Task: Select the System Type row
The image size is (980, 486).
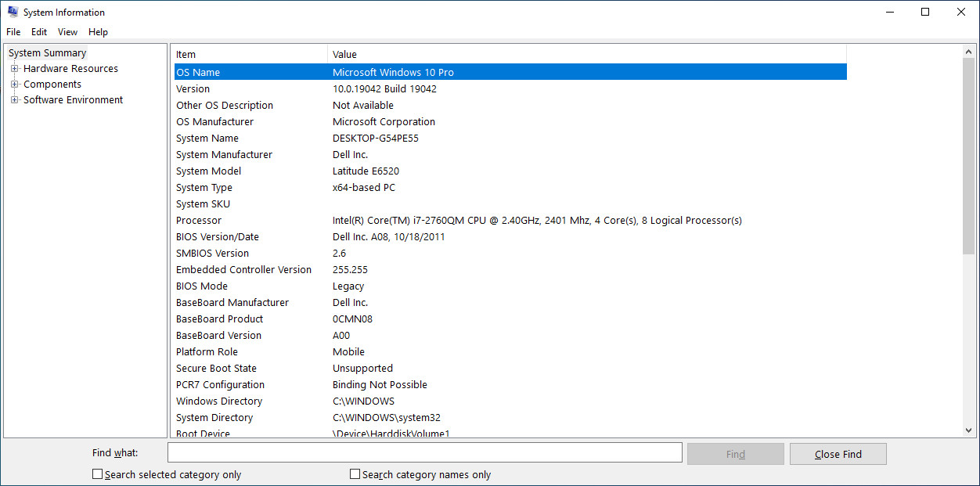Action: tap(510, 187)
